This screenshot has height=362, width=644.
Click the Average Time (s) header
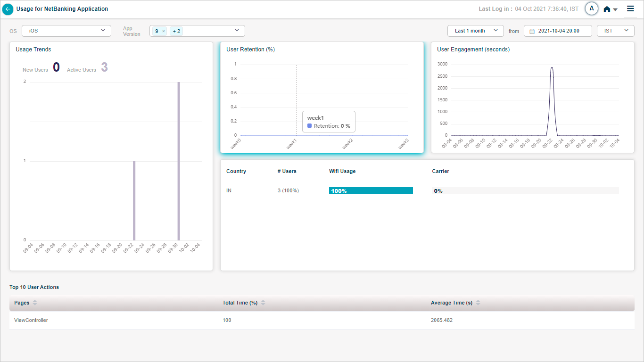point(452,303)
